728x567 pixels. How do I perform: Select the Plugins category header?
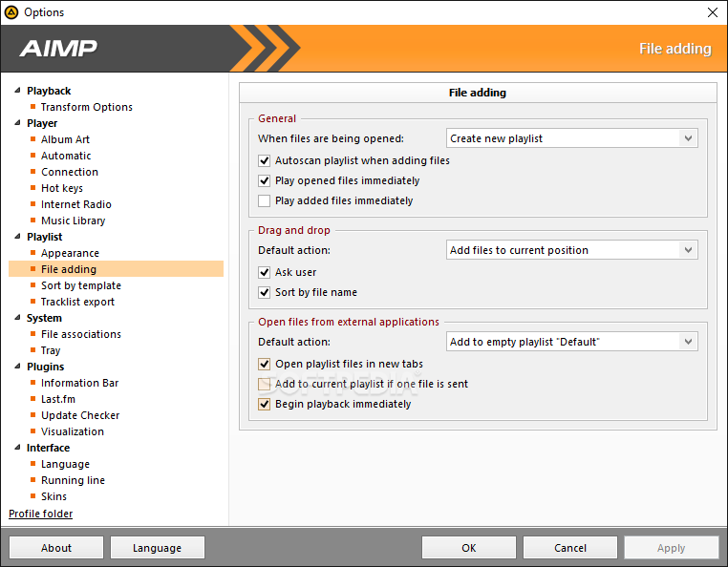point(46,367)
